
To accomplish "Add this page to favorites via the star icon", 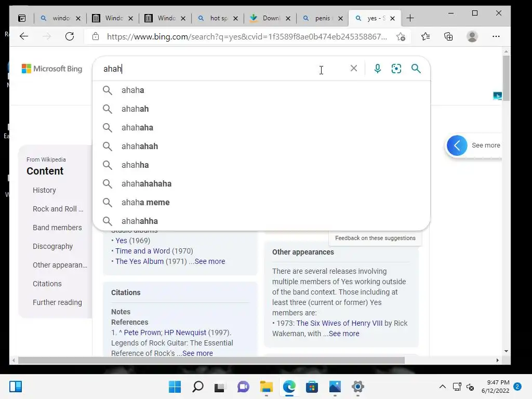I will pos(401,37).
